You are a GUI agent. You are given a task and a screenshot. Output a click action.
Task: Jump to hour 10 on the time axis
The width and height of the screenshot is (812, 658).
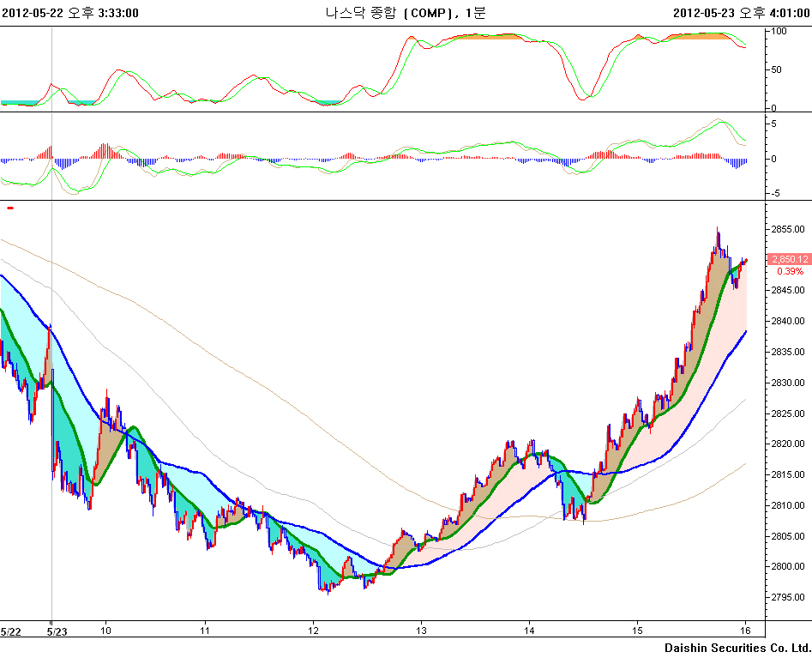pos(105,631)
